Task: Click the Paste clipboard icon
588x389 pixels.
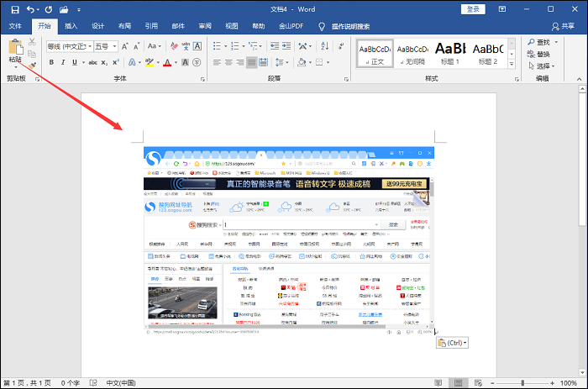Action: (x=16, y=47)
